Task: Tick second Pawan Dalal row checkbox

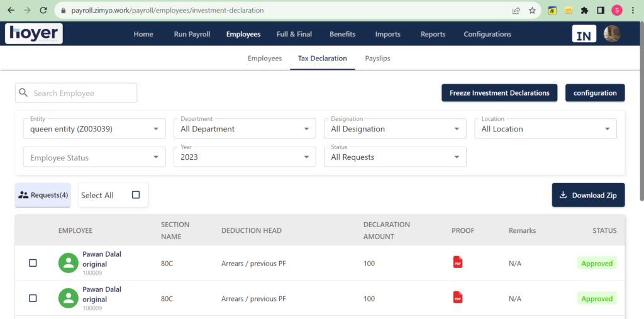Action: [33, 298]
